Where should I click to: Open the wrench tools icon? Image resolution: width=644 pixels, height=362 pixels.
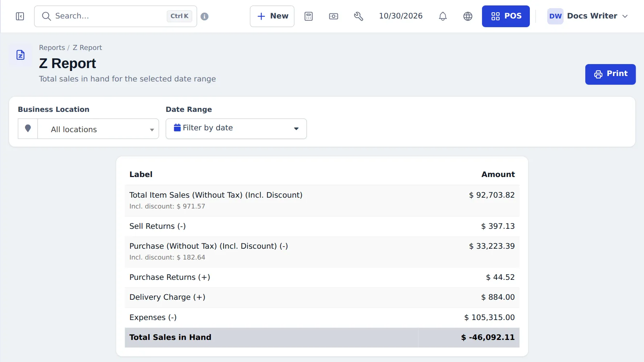tap(358, 16)
